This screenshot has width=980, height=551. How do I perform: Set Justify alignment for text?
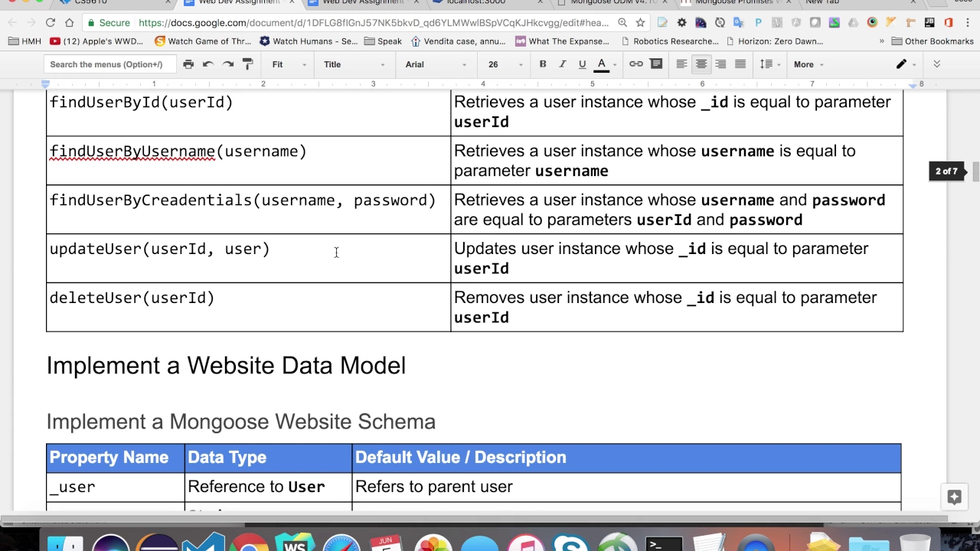click(x=740, y=64)
